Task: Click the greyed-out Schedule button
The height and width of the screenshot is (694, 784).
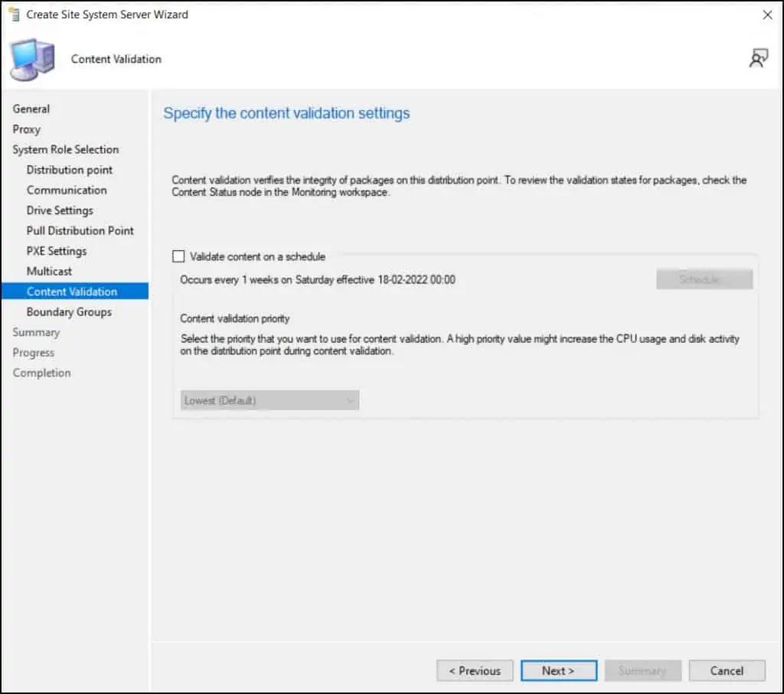Action: click(x=704, y=280)
